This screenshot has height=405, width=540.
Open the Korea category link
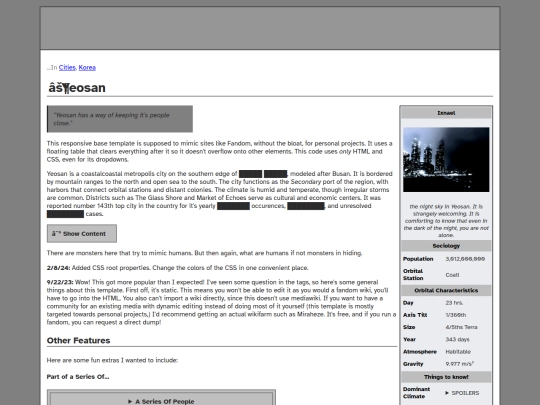pos(87,68)
